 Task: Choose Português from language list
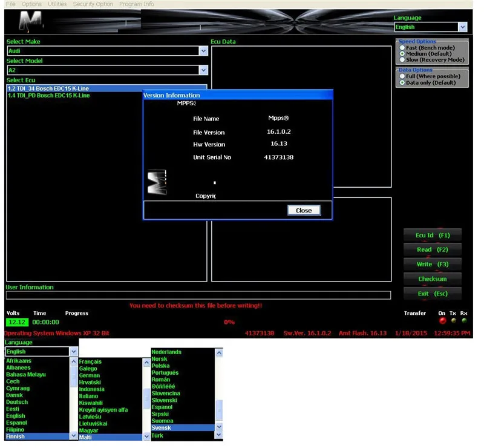[x=165, y=373]
